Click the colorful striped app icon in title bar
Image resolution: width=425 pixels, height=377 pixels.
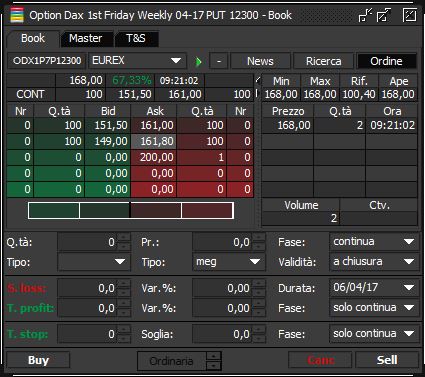[x=17, y=15]
